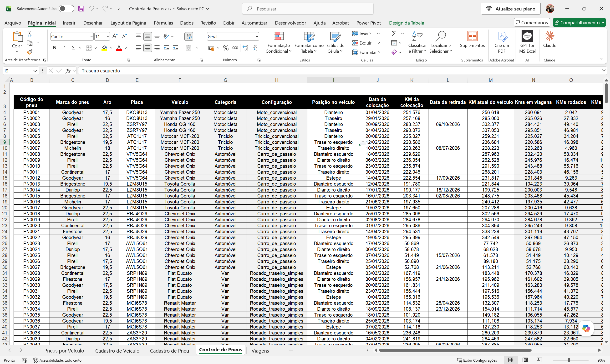Click the Increase Decimal icon
Screen dimensions: 610x364
coord(245,48)
